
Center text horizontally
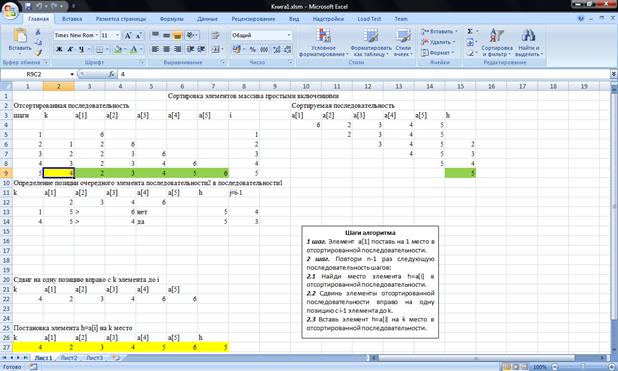coord(166,49)
